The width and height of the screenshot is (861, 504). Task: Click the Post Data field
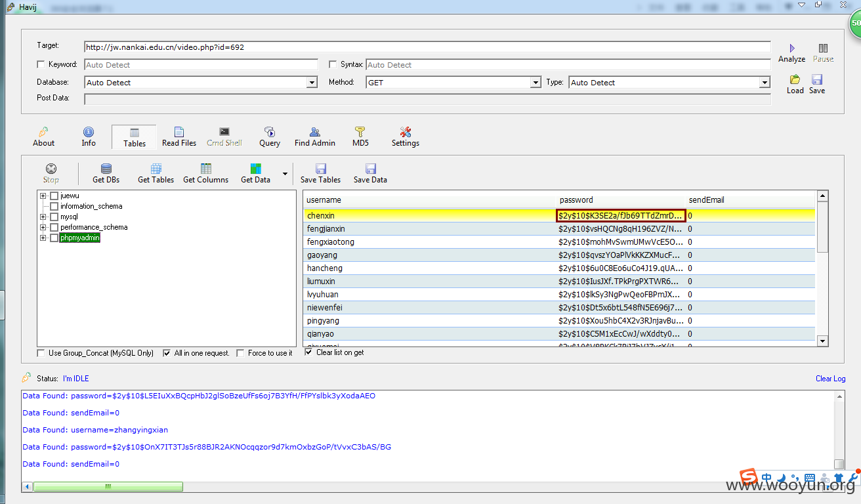(427, 99)
